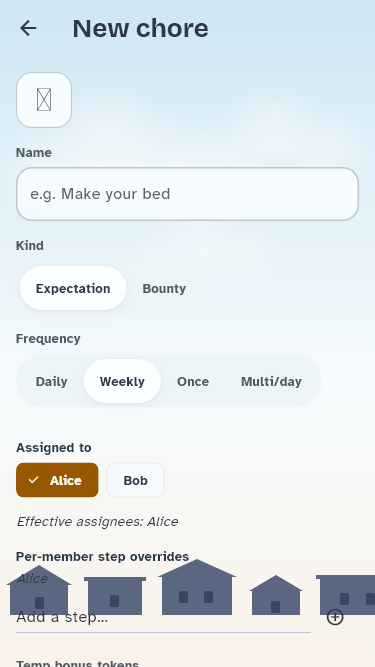Click the 'Add a step…' field
375x667 pixels.
(x=163, y=617)
